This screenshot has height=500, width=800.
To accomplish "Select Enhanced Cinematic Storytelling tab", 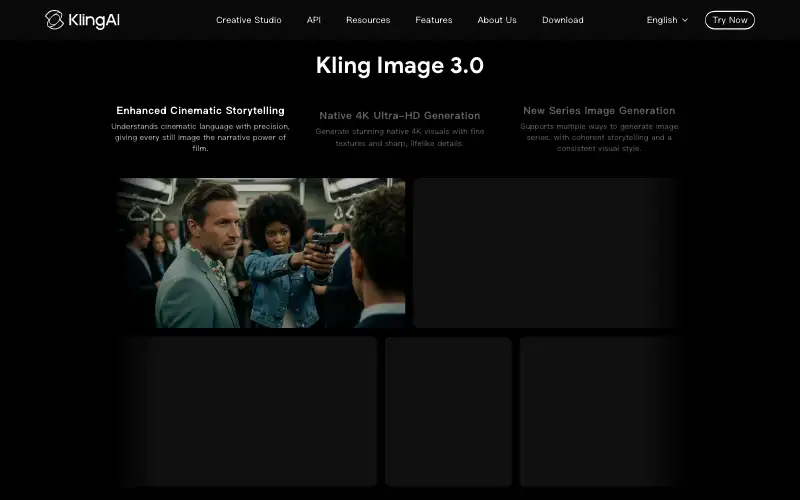I will (x=201, y=129).
